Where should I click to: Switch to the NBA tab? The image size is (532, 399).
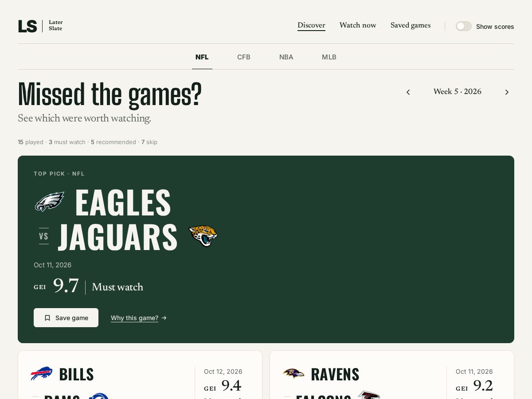pyautogui.click(x=286, y=57)
